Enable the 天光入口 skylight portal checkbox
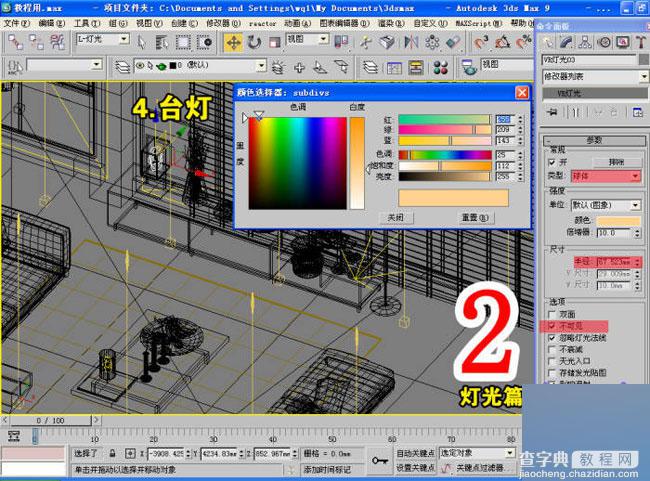650x481 pixels. point(552,361)
